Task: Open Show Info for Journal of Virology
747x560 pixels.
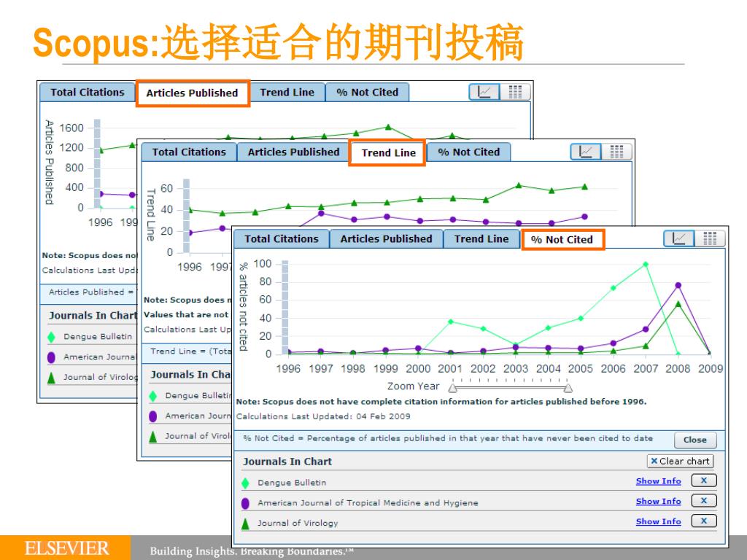Action: point(659,521)
